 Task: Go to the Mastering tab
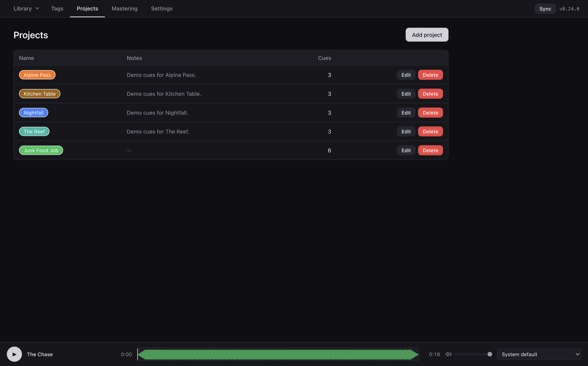[x=125, y=8]
